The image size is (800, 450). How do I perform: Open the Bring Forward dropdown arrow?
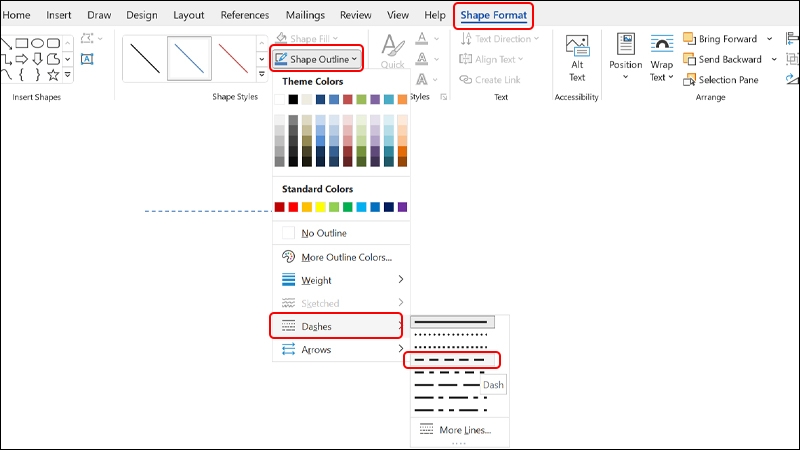point(769,39)
